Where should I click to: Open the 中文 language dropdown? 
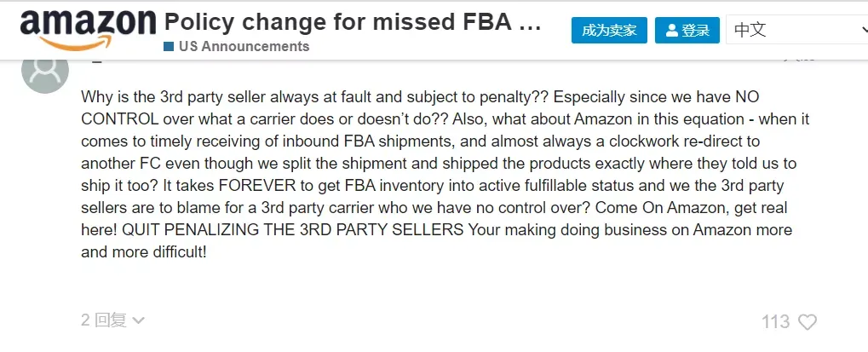click(797, 30)
